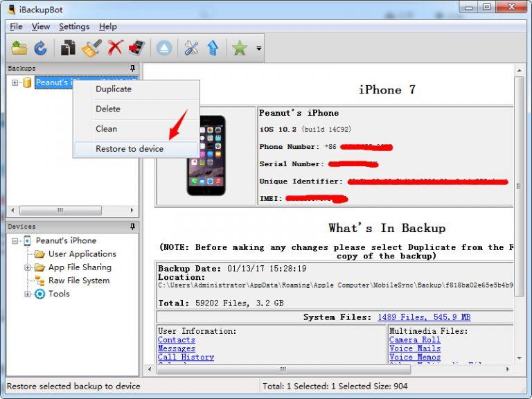Open the Contacts link
The width and height of the screenshot is (532, 399).
coord(177,340)
